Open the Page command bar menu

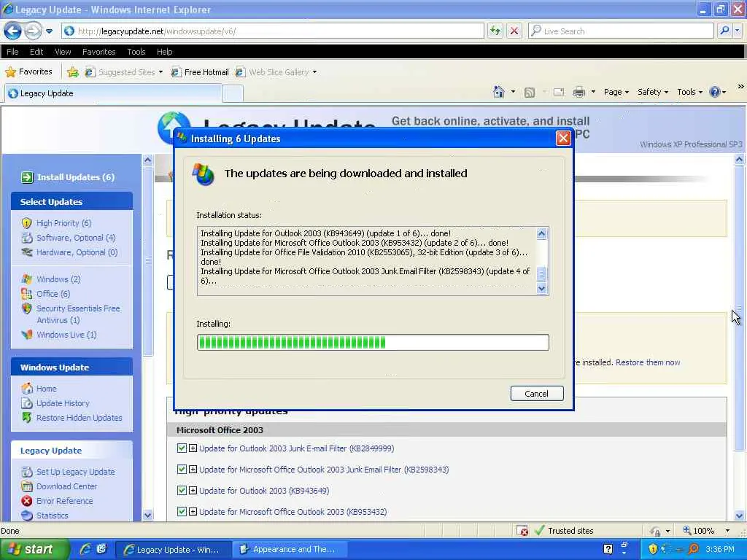pyautogui.click(x=616, y=92)
